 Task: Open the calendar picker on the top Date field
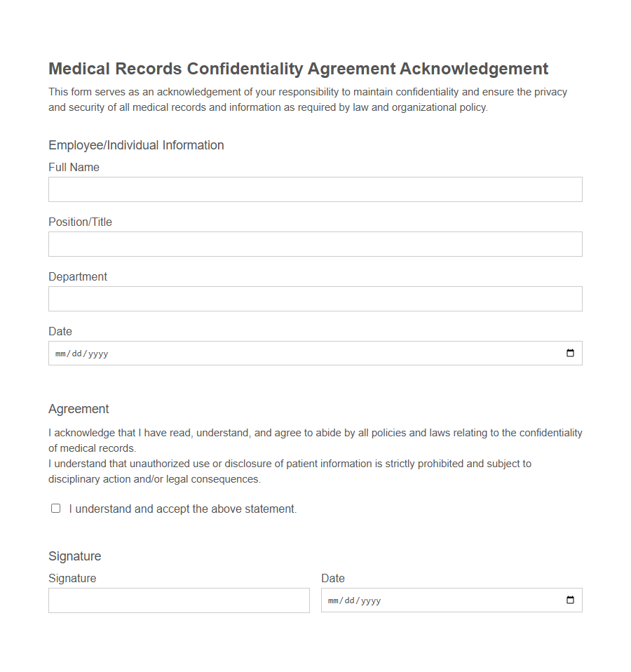coord(569,353)
